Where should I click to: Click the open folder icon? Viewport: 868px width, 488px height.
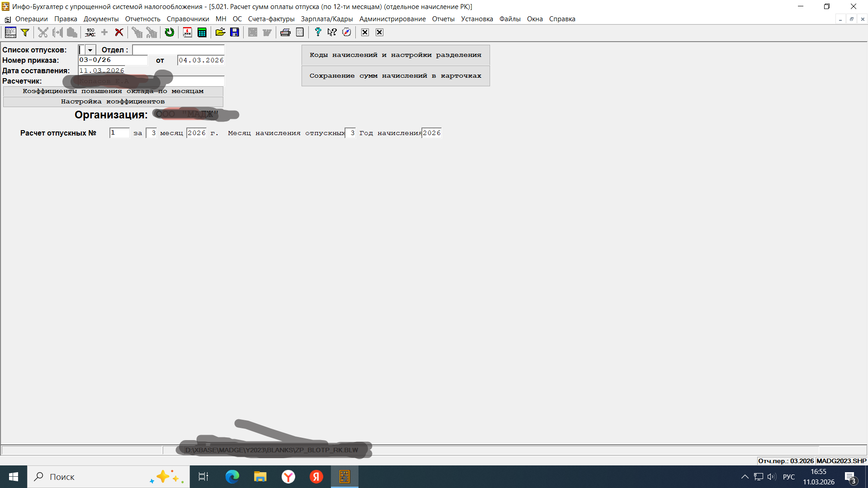tap(220, 32)
